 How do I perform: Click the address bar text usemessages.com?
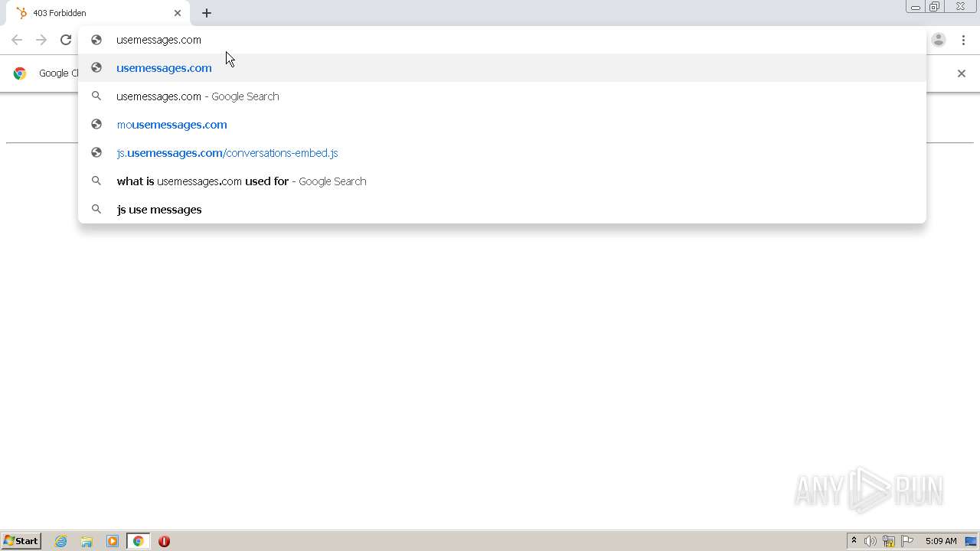(x=158, y=40)
